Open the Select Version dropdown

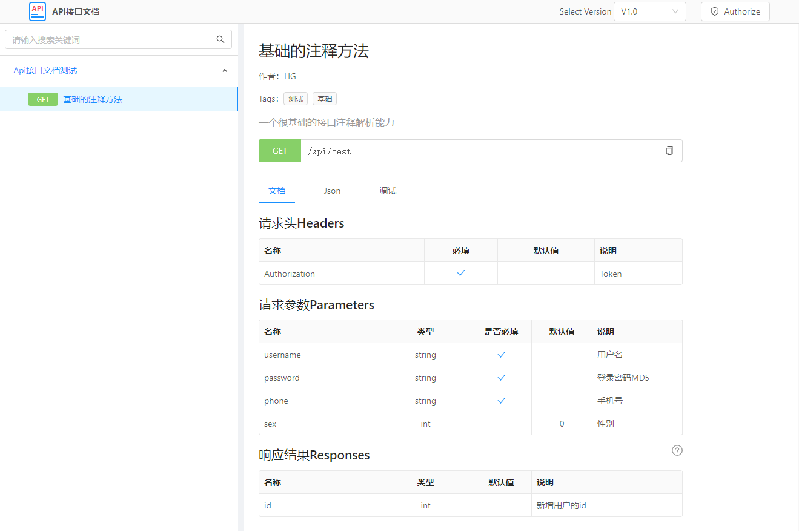650,11
